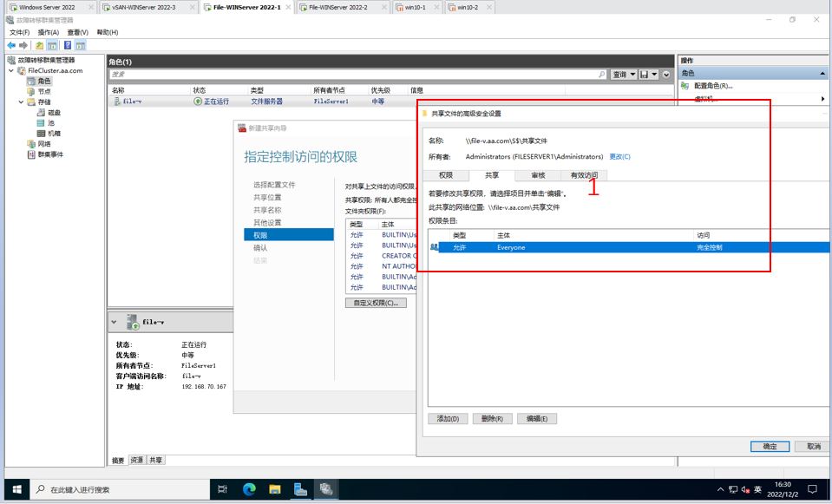Click the Forward navigation arrow on the console toolbar
The image size is (832, 504).
pyautogui.click(x=23, y=43)
